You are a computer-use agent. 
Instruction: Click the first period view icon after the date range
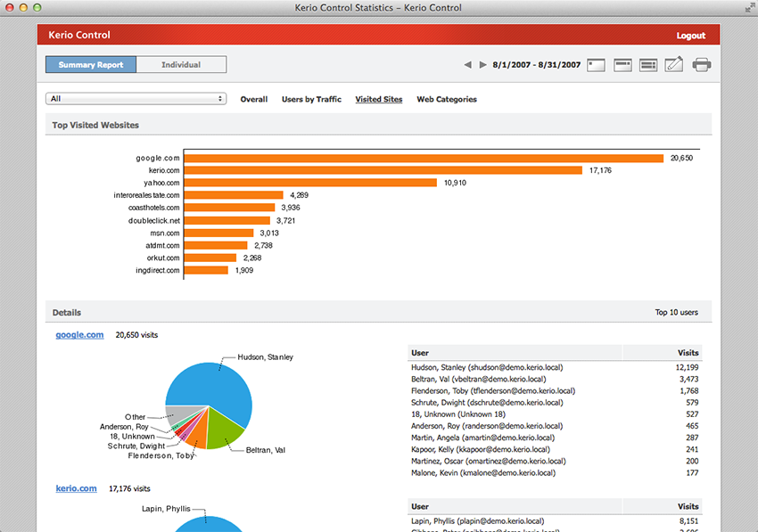click(x=597, y=65)
